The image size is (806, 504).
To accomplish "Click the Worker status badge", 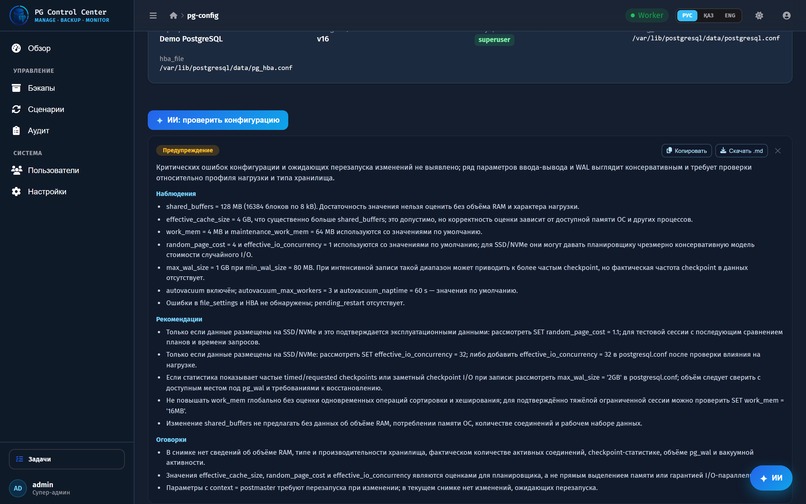I will pyautogui.click(x=647, y=15).
